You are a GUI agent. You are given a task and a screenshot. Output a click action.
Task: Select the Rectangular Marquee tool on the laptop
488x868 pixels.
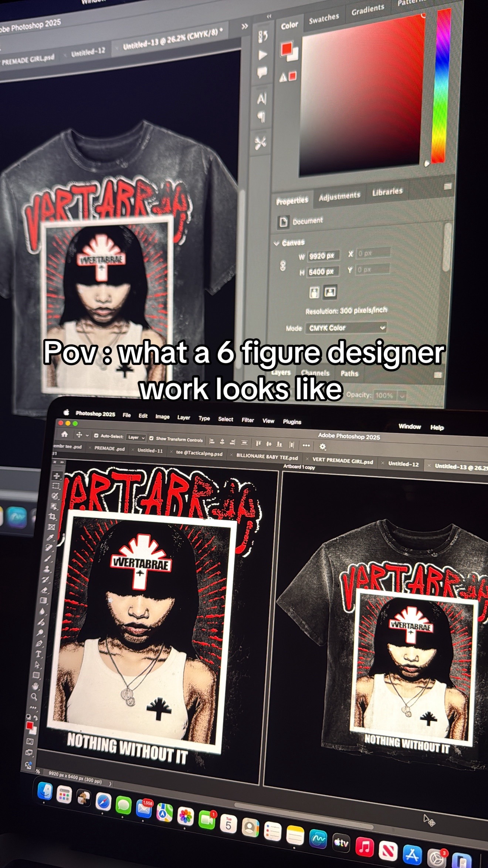[x=56, y=486]
